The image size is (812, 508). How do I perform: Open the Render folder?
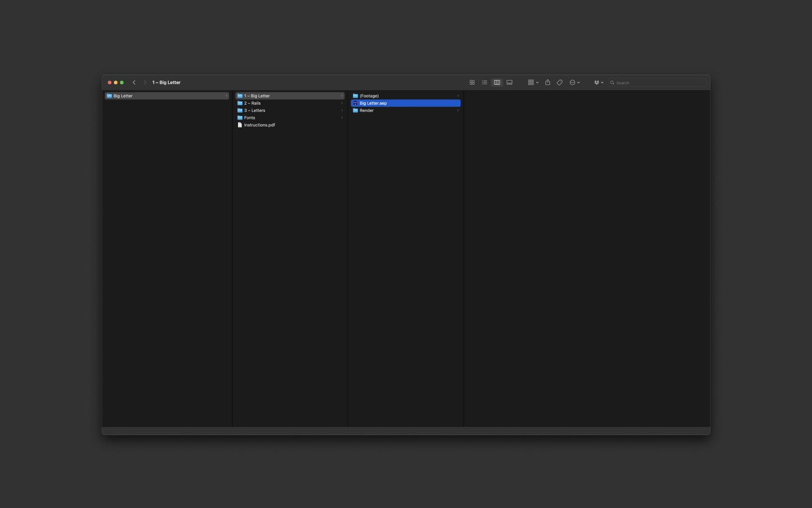tap(406, 111)
